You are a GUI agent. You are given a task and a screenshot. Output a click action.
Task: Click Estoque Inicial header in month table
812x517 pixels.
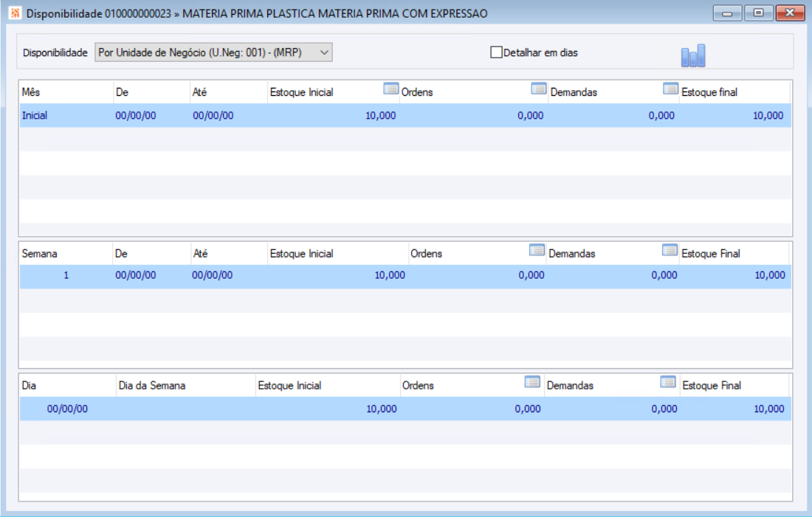(x=301, y=92)
